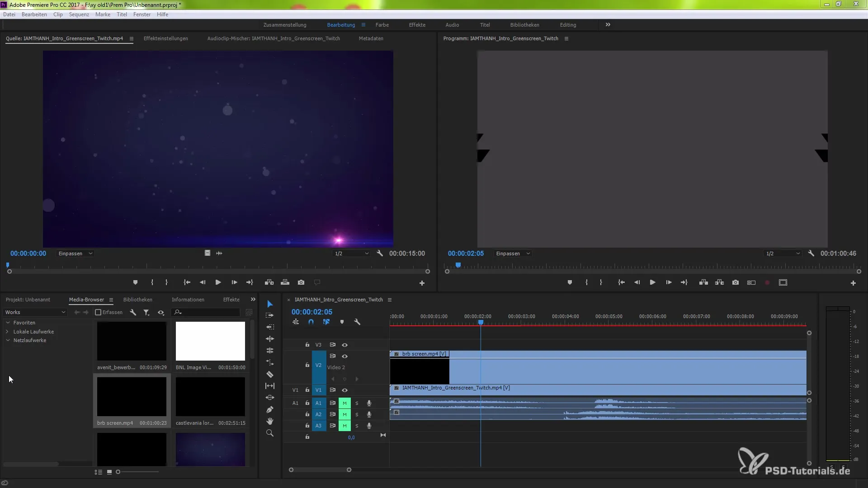Viewport: 868px width, 488px height.
Task: Toggle V1 track output eye
Action: [344, 390]
